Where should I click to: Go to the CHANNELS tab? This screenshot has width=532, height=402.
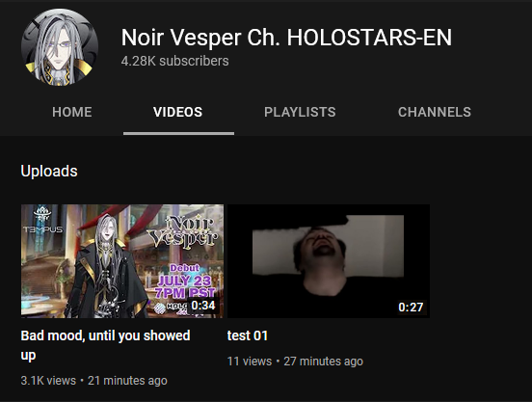(x=435, y=112)
